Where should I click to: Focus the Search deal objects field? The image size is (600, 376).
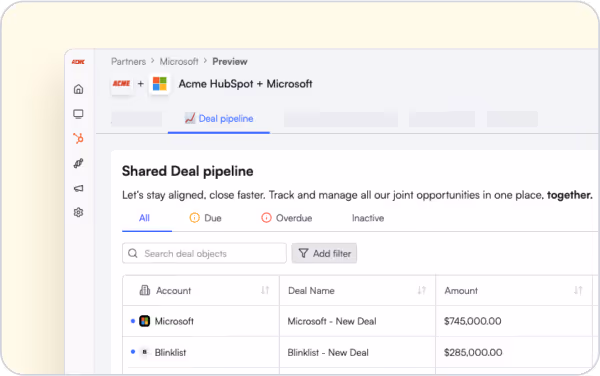coord(204,253)
